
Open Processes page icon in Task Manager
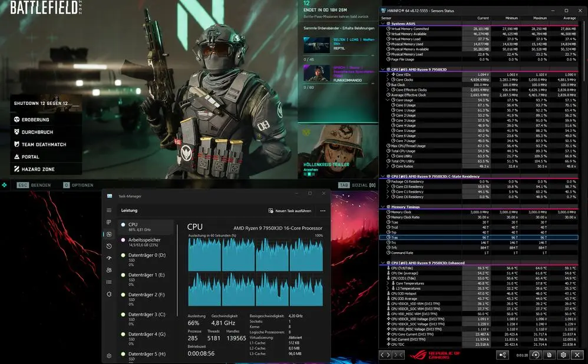(109, 222)
